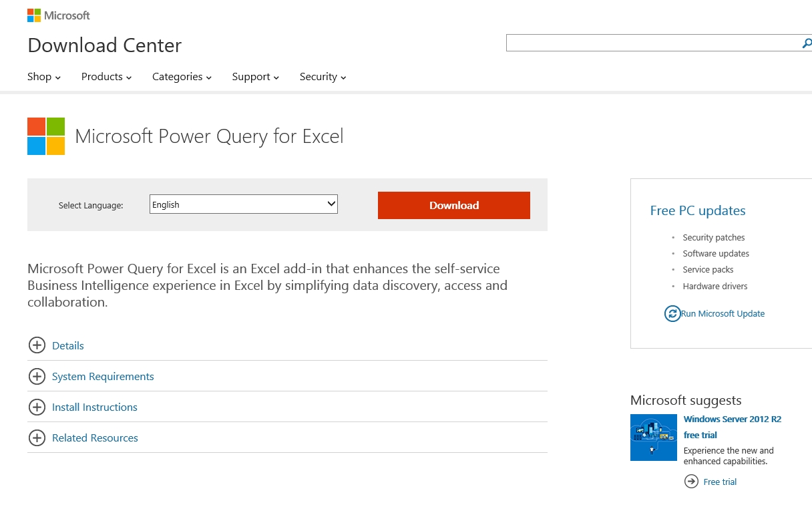This screenshot has height=517, width=812.
Task: Click the 'Microsoft suggests' heading
Action: click(x=686, y=400)
